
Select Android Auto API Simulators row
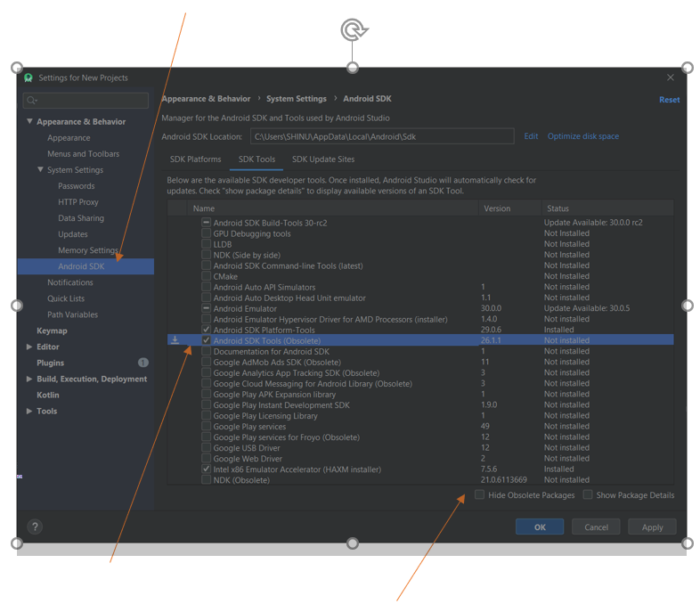point(420,287)
